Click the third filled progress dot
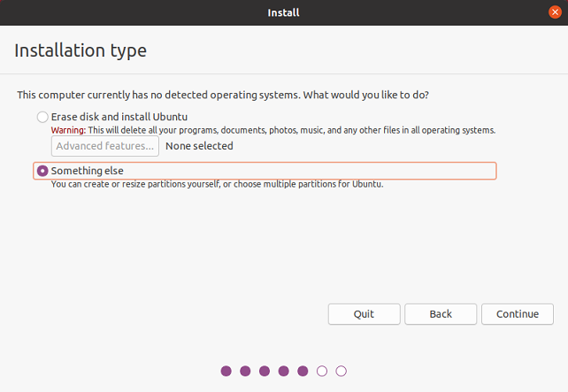568x392 pixels. click(265, 371)
